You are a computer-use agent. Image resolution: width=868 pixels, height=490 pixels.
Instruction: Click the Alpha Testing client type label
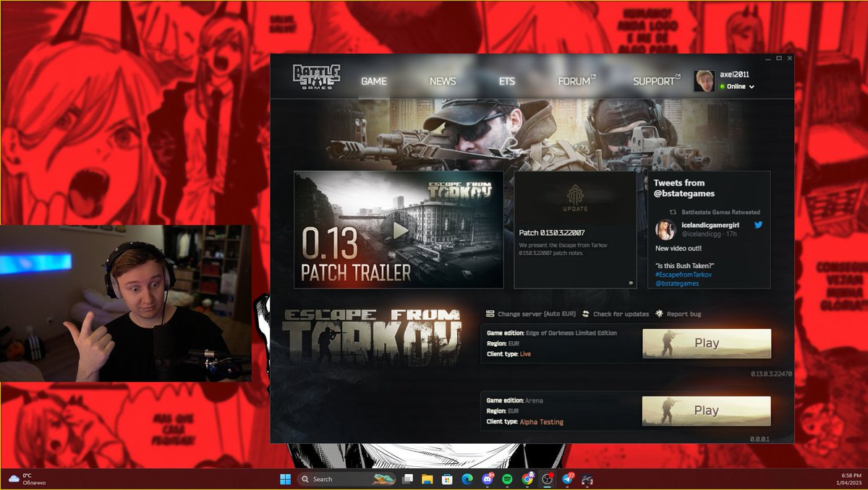541,421
